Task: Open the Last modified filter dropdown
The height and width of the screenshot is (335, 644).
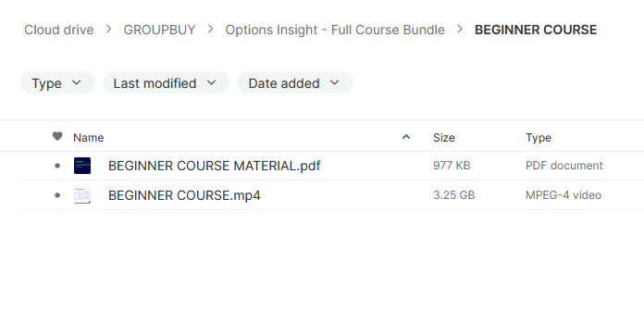Action: [166, 83]
